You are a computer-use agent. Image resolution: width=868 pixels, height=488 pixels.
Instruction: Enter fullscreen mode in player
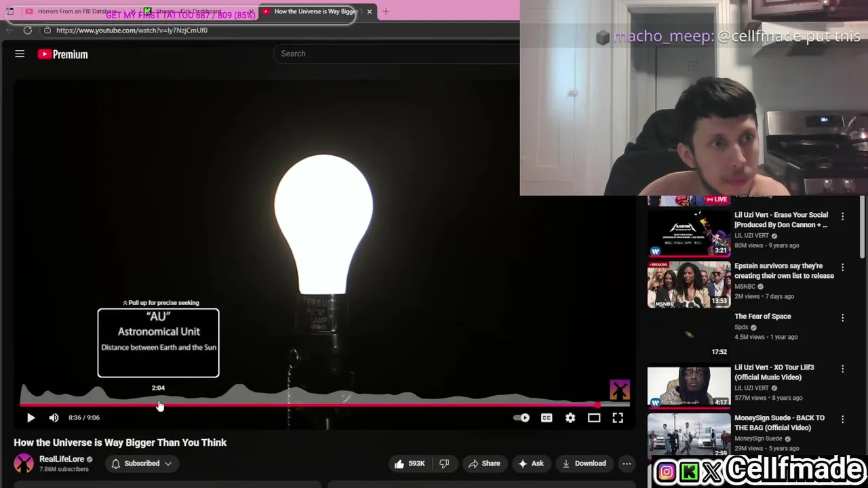click(x=618, y=418)
